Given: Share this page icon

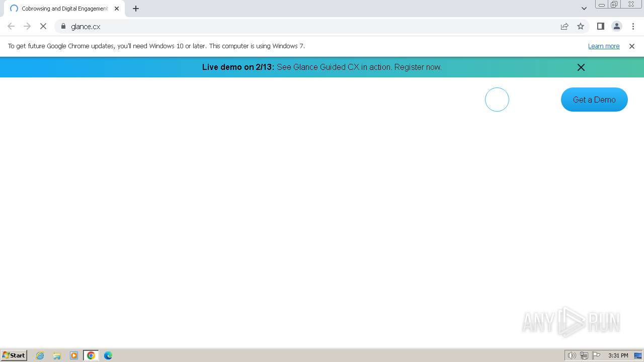Looking at the screenshot, I should [565, 26].
